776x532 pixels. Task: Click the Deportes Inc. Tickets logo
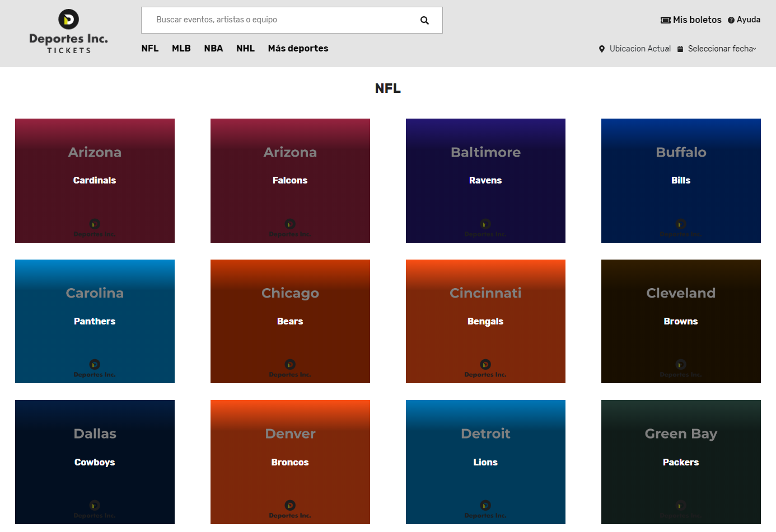click(x=68, y=31)
